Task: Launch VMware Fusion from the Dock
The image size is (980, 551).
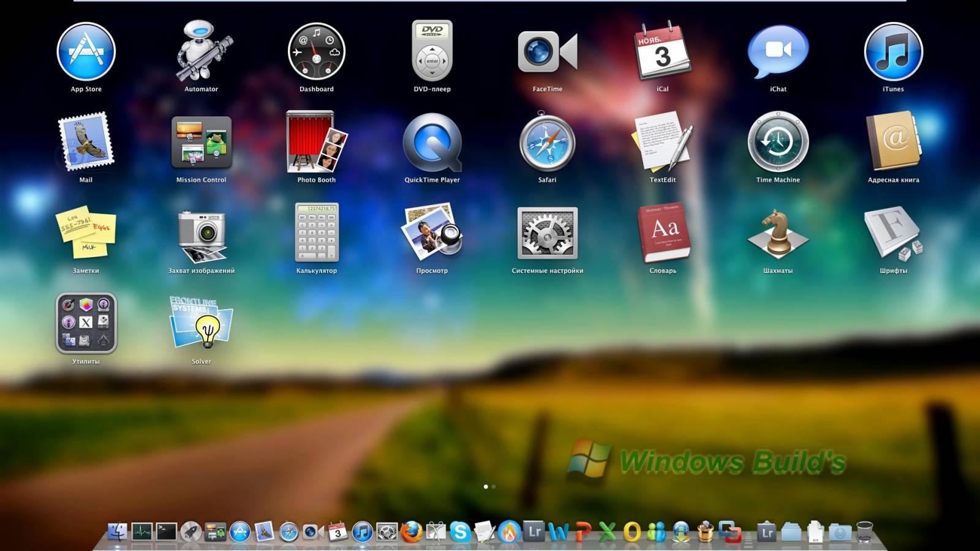Action: [729, 532]
